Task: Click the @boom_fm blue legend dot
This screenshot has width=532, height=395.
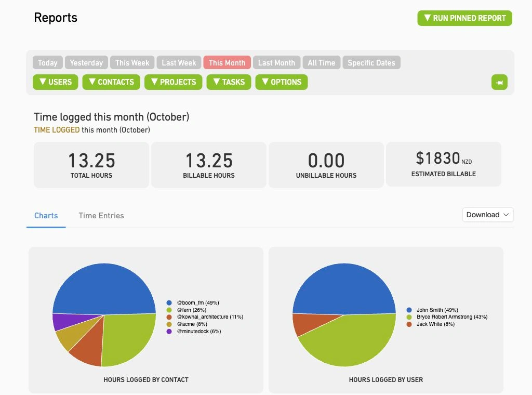Action: click(169, 302)
